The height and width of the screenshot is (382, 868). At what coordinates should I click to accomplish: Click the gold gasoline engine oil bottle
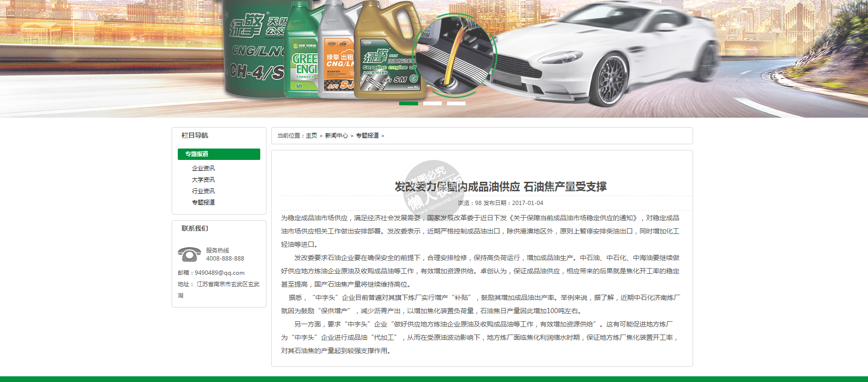[386, 52]
